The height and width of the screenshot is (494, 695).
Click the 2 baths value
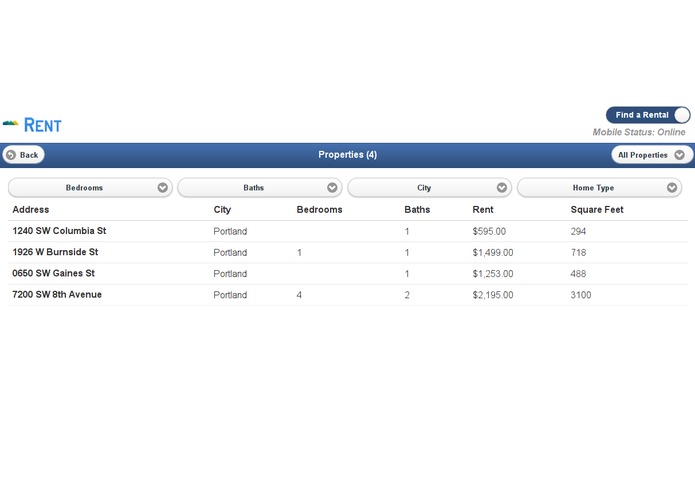coord(407,295)
